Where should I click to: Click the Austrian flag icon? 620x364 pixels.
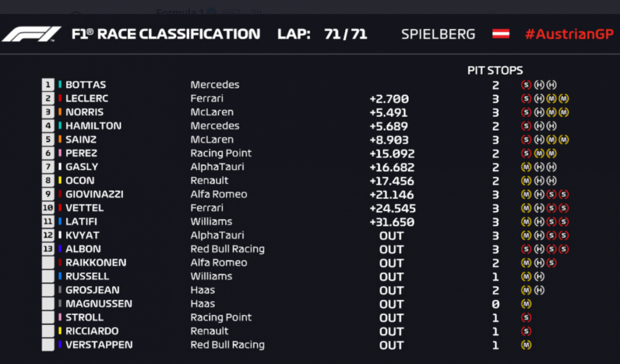(x=500, y=34)
